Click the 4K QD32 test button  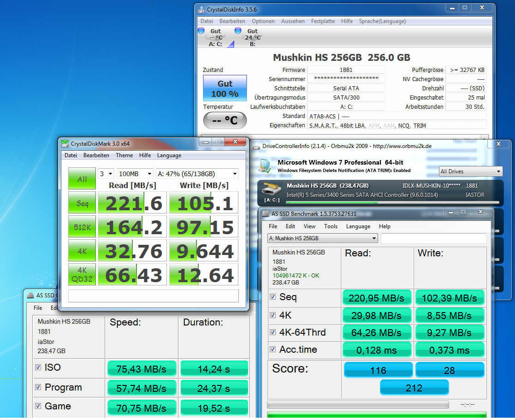[82, 274]
